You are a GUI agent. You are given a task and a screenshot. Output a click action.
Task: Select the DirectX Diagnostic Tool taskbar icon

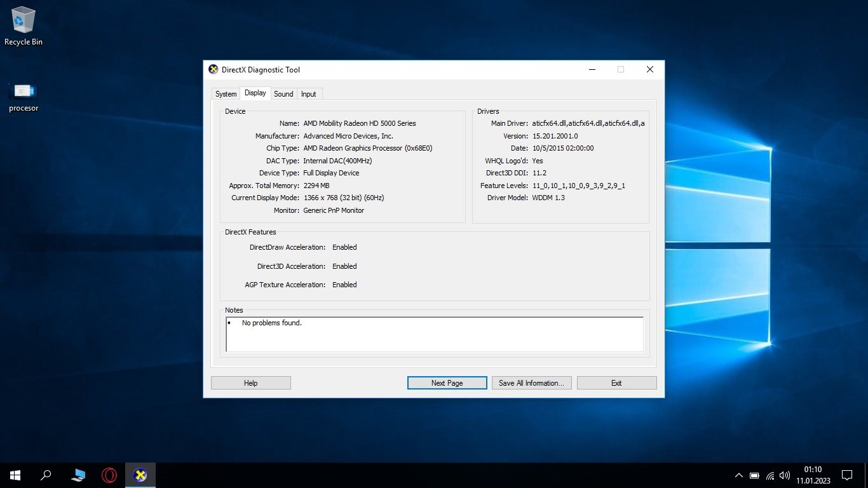pyautogui.click(x=140, y=475)
